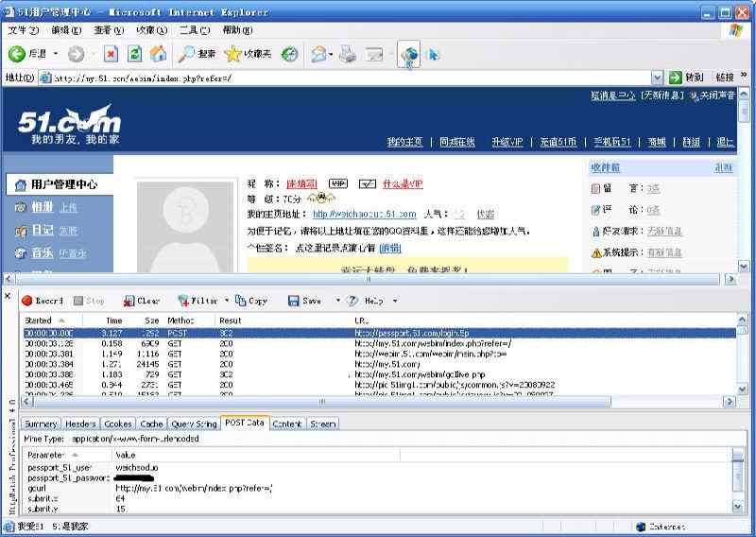Switch to the Summary tab

[41, 424]
